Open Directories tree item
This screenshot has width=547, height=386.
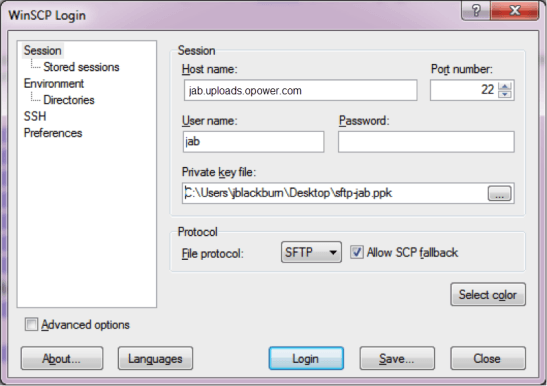point(69,100)
